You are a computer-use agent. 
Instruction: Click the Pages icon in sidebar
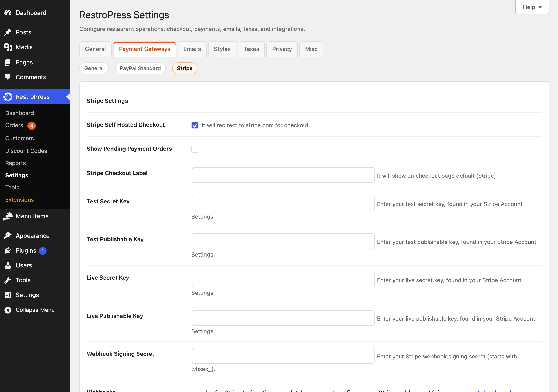coord(8,62)
